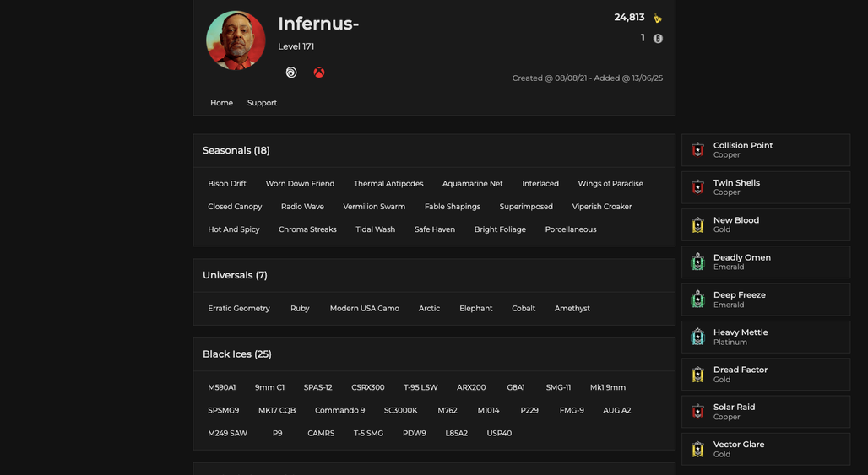This screenshot has width=868, height=475.
Task: Select Hot And Spicy skin
Action: click(x=234, y=229)
